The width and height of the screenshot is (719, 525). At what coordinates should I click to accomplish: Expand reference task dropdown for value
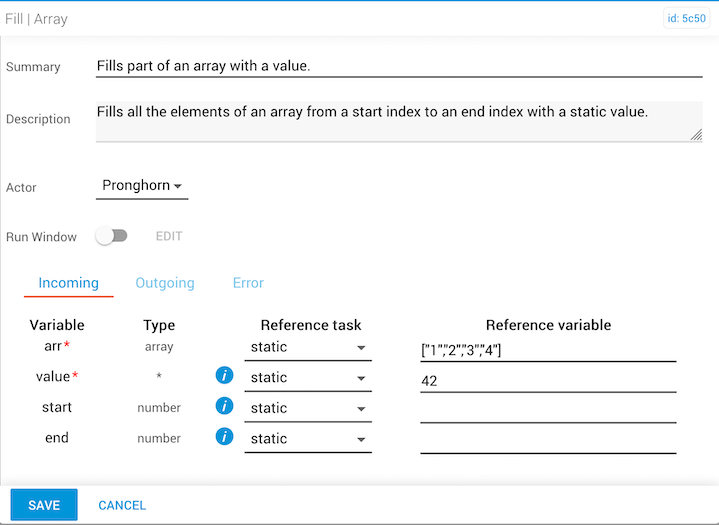[x=307, y=378]
